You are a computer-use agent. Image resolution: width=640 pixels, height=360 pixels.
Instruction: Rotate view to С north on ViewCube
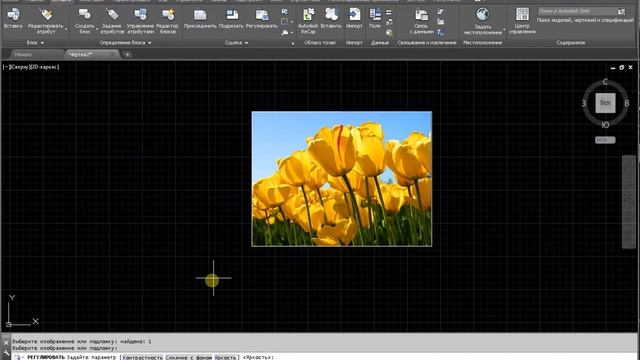point(605,82)
